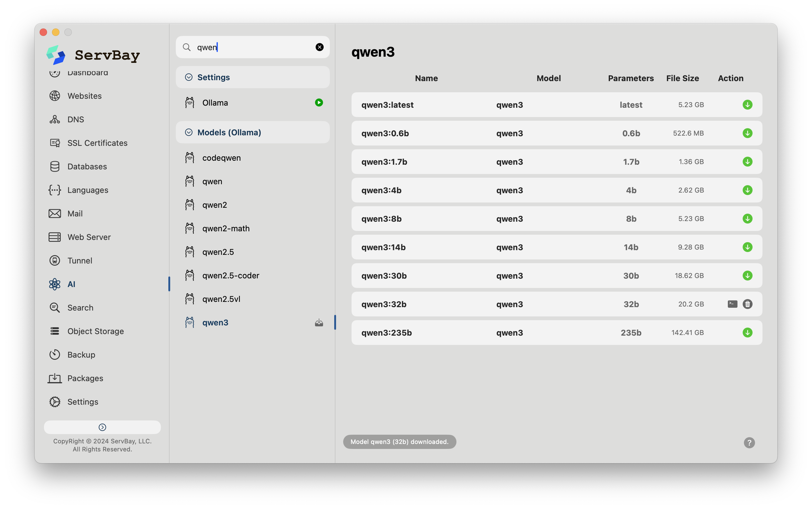Collapse the Settings section
Viewport: 812px width, 509px height.
[x=189, y=77]
